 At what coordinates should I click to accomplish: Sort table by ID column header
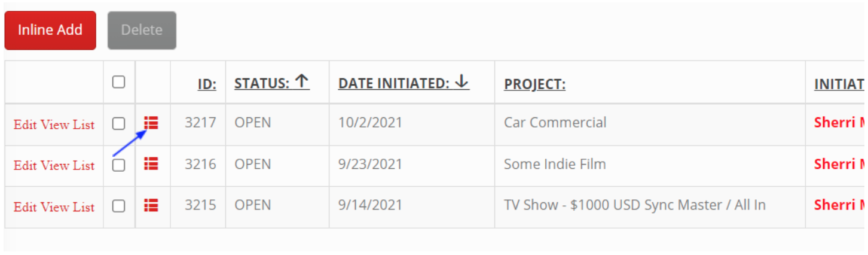(207, 84)
